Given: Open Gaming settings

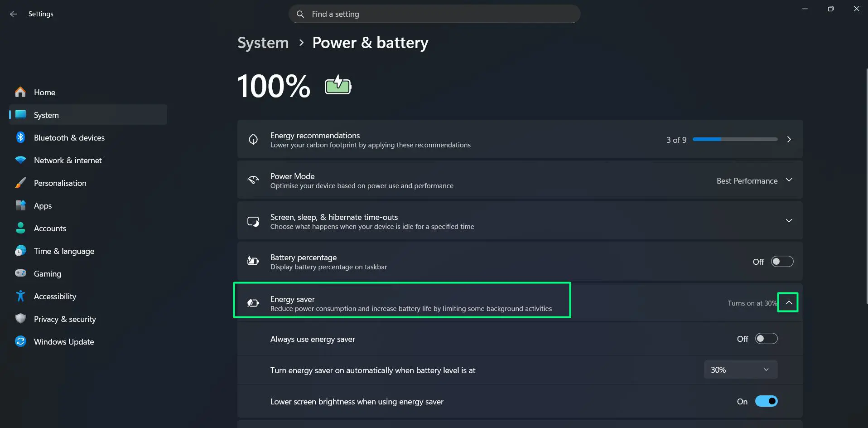Looking at the screenshot, I should click(47, 273).
